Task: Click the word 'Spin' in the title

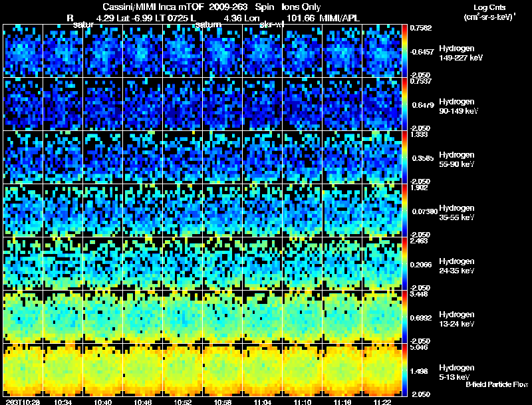Action: click(265, 7)
